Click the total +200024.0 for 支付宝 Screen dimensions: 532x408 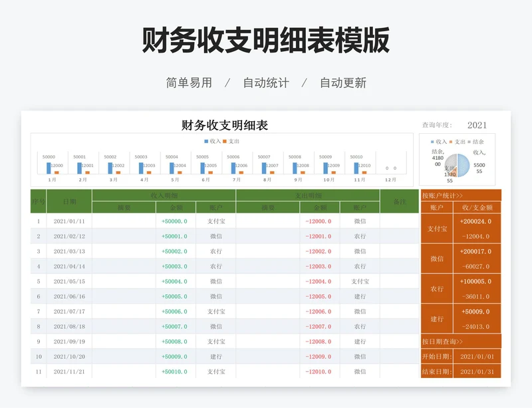pyautogui.click(x=475, y=222)
